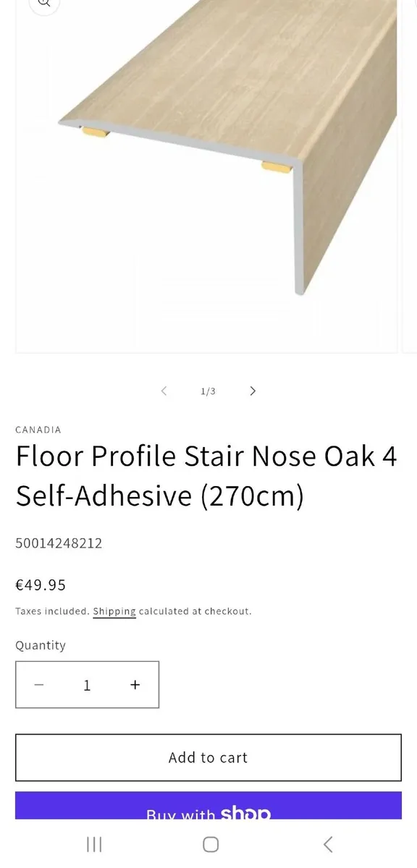Select the quantity value field
This screenshot has height=868, width=417.
pos(87,684)
